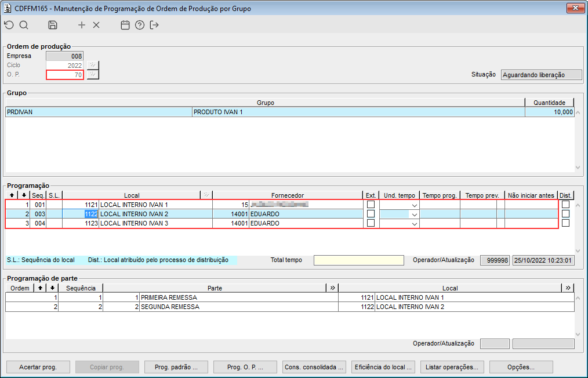
Task: Click the X delete-record toolbar icon
Action: click(96, 25)
